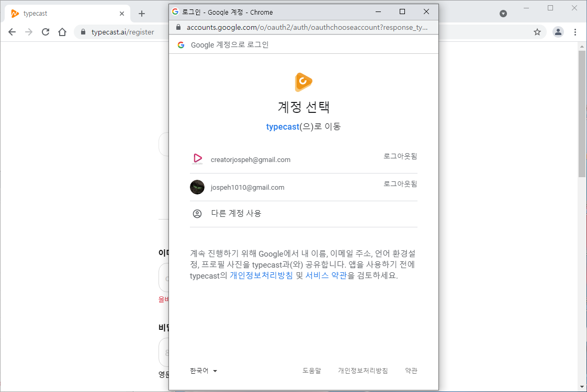This screenshot has width=587, height=392.
Task: Expand the 한국어 language dropdown
Action: point(204,371)
